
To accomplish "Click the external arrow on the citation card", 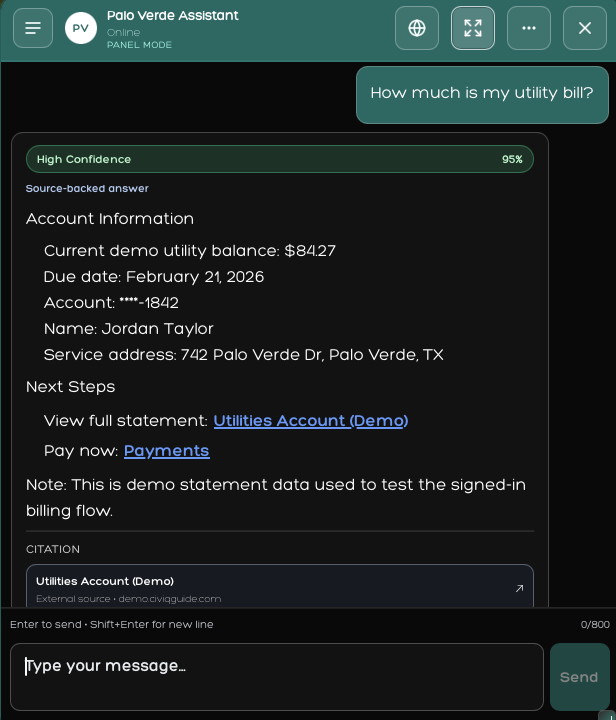I will (x=519, y=588).
